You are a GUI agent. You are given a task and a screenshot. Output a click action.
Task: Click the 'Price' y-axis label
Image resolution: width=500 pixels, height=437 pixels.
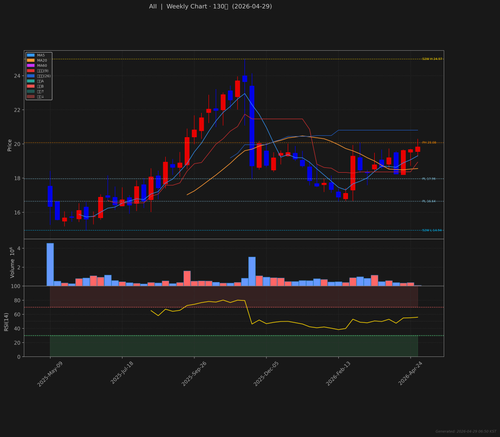[9, 145]
